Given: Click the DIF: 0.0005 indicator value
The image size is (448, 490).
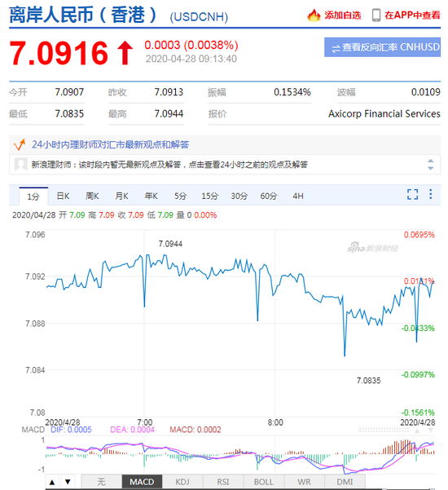Looking at the screenshot, I should click(x=71, y=430).
